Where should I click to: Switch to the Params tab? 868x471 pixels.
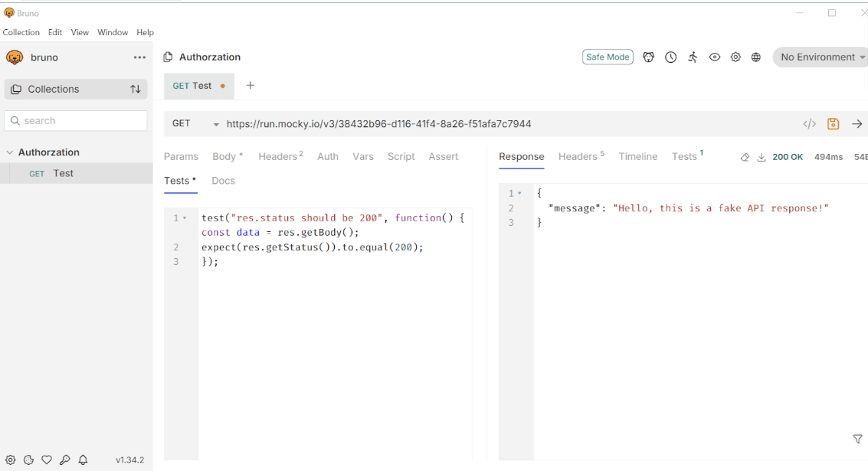(x=181, y=157)
